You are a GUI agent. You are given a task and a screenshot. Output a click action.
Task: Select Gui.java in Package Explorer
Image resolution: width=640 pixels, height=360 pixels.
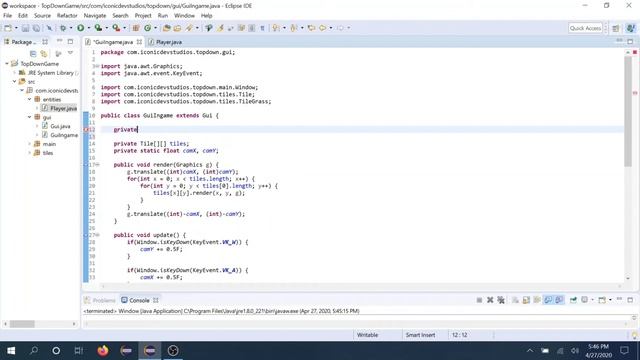60,126
